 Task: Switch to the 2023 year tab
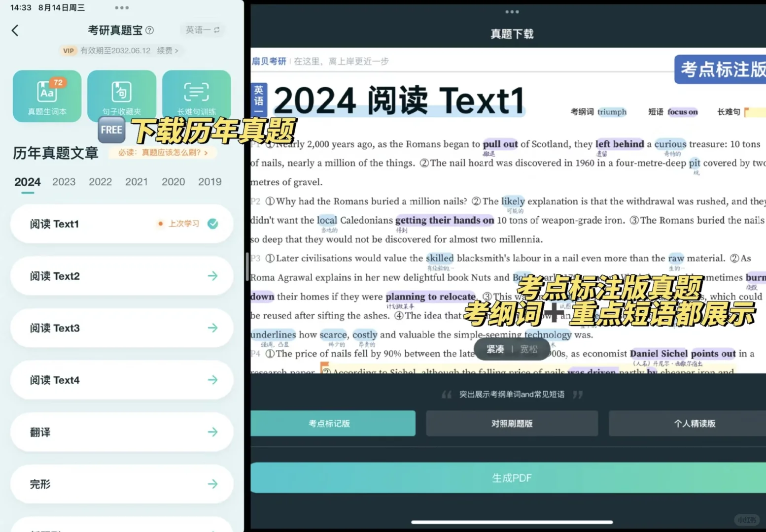[x=64, y=182]
